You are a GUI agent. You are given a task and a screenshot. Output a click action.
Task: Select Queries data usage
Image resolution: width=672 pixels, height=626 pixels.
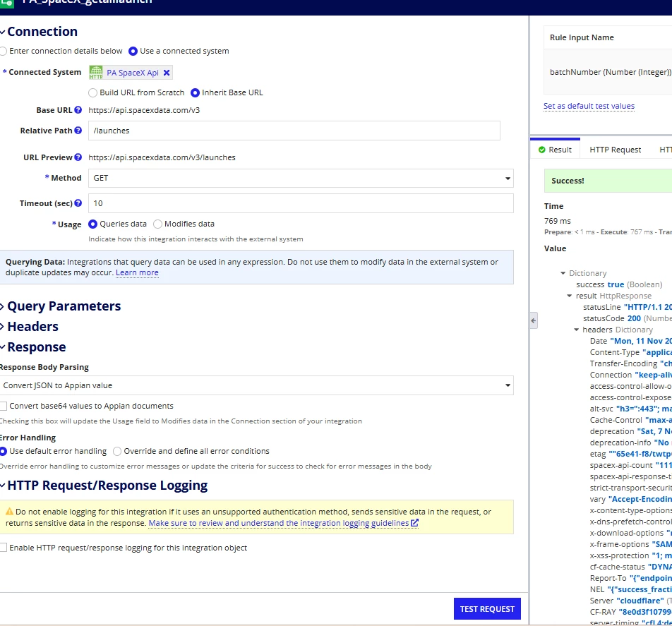[x=92, y=224]
